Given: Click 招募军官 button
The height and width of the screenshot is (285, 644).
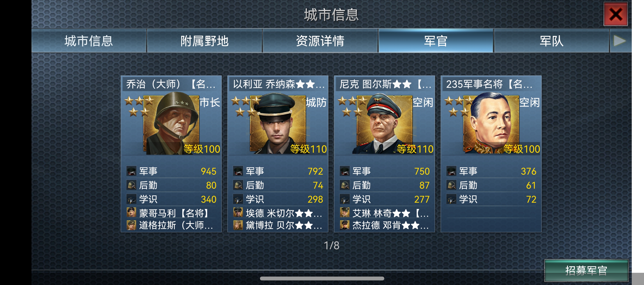Looking at the screenshot, I should [586, 271].
